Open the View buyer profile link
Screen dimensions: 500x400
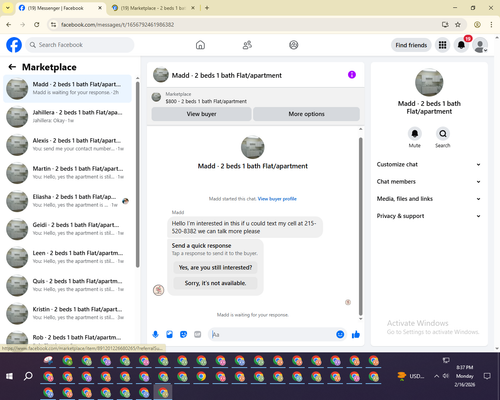tap(277, 199)
